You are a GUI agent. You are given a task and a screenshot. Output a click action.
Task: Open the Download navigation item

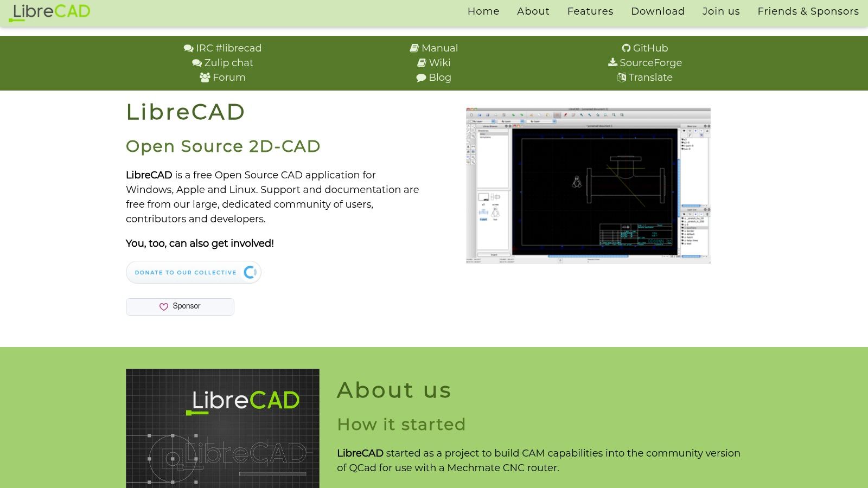658,11
